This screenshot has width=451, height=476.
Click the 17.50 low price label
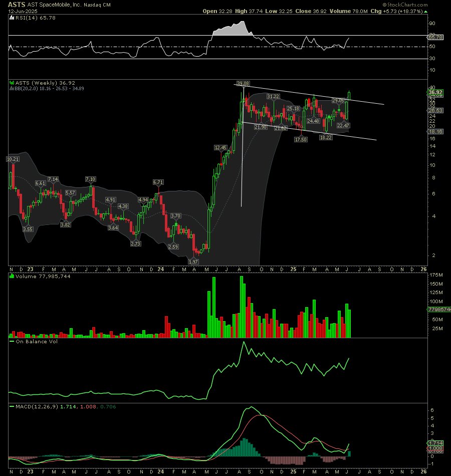coord(301,139)
